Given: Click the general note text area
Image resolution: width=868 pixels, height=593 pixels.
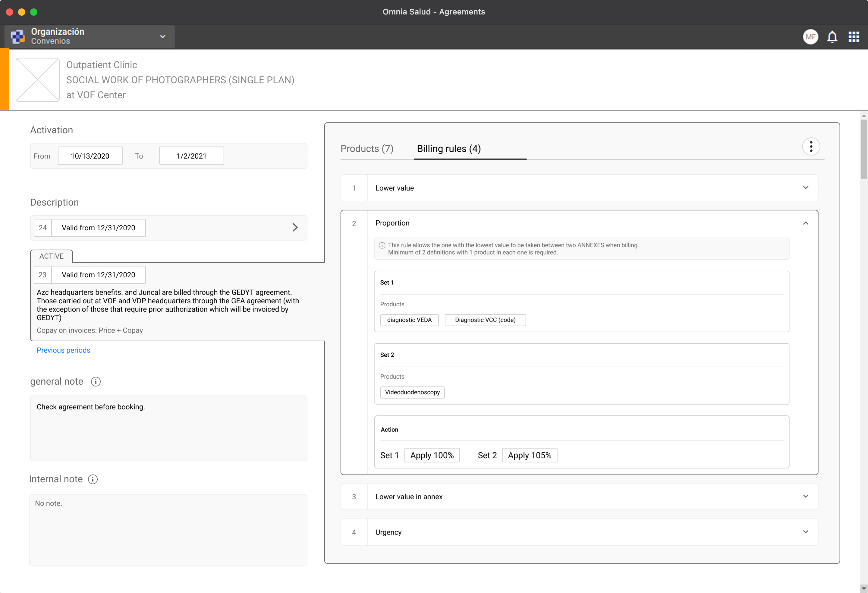Looking at the screenshot, I should [x=168, y=428].
